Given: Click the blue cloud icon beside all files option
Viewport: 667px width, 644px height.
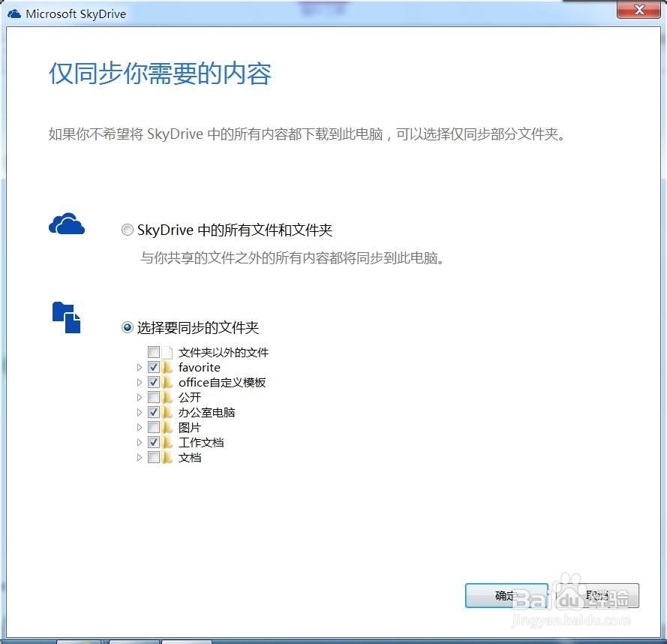Looking at the screenshot, I should click(x=67, y=224).
